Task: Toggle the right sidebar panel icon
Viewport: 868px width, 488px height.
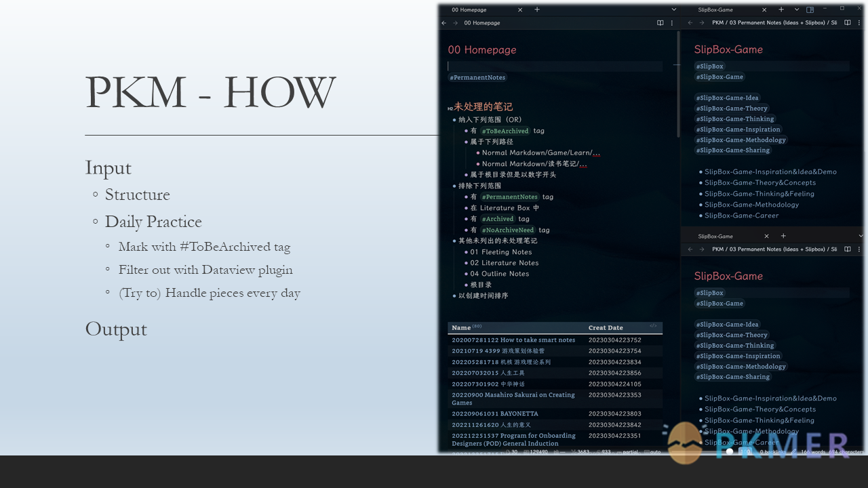Action: pos(810,9)
